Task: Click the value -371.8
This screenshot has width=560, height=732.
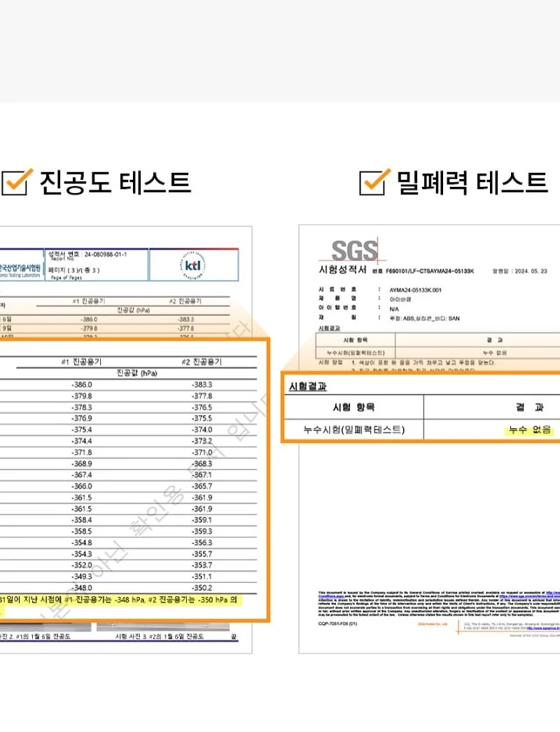Action: (x=82, y=453)
